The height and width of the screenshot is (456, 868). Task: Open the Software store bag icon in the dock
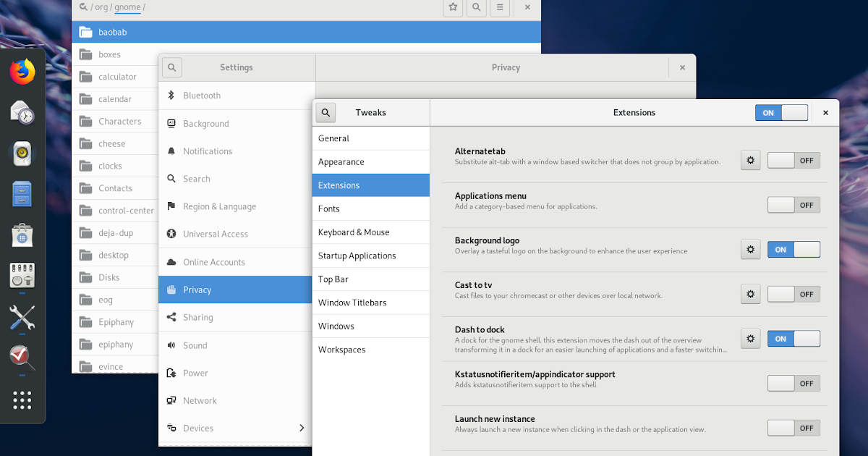pyautogui.click(x=22, y=235)
